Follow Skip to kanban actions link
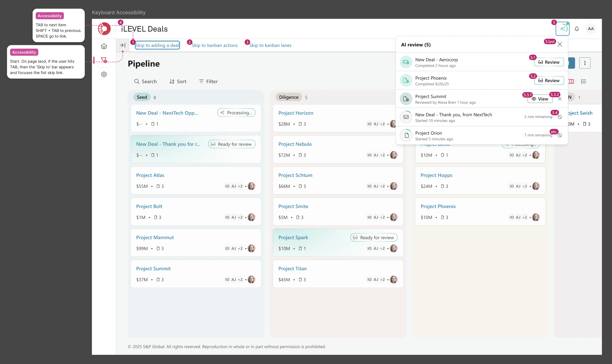The image size is (612, 364). (x=214, y=45)
